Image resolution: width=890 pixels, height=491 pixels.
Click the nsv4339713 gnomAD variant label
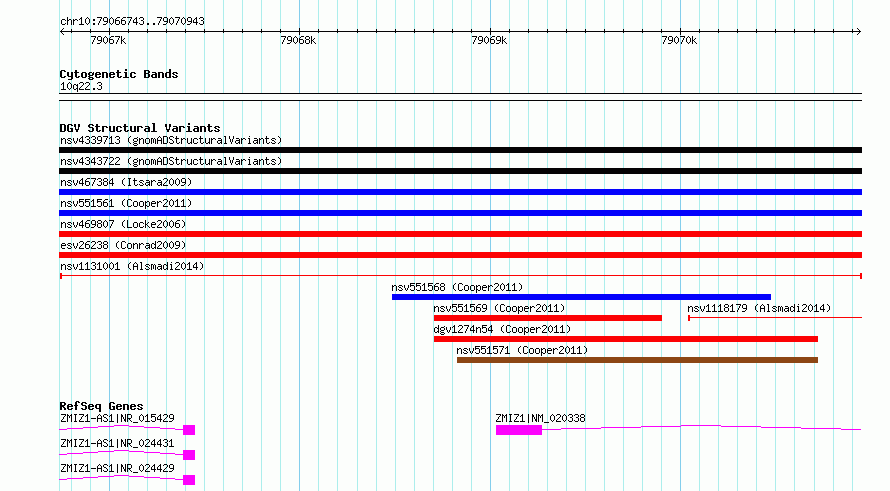point(171,140)
